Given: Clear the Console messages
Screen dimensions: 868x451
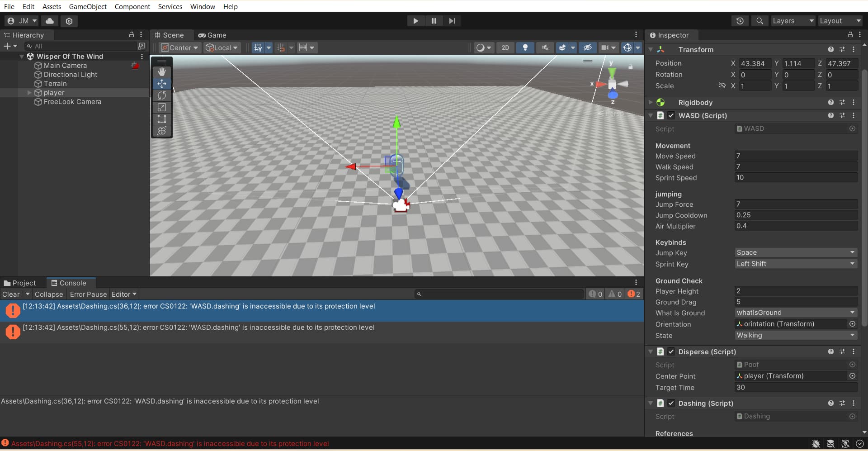Looking at the screenshot, I should 11,294.
